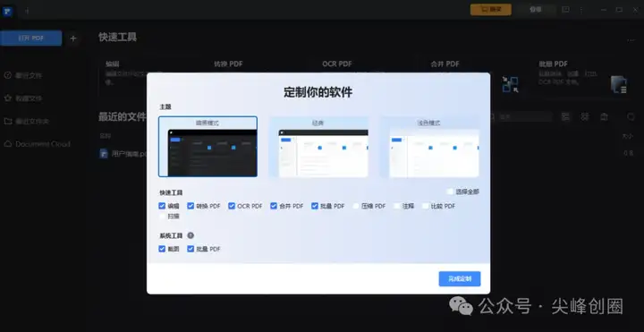Sort by 名称 column header
Viewport: 644px width, 332px height.
[x=106, y=136]
